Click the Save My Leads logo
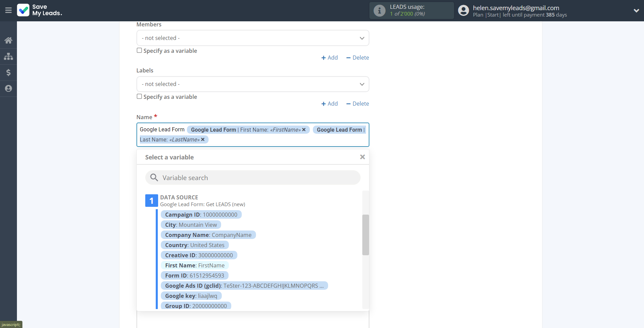Viewport: 644px width, 328px height. point(40,10)
